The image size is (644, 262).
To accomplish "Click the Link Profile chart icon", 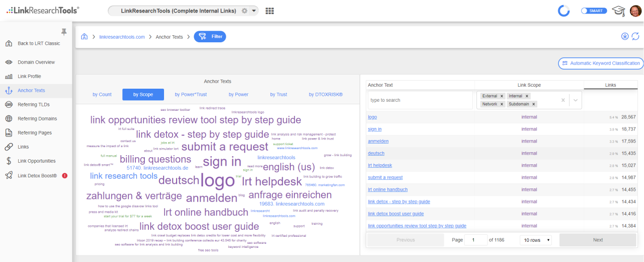I will [x=9, y=77].
